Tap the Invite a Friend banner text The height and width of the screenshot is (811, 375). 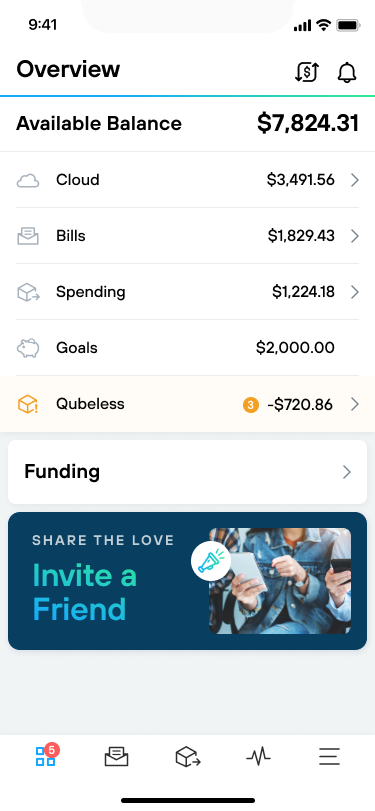click(x=85, y=592)
